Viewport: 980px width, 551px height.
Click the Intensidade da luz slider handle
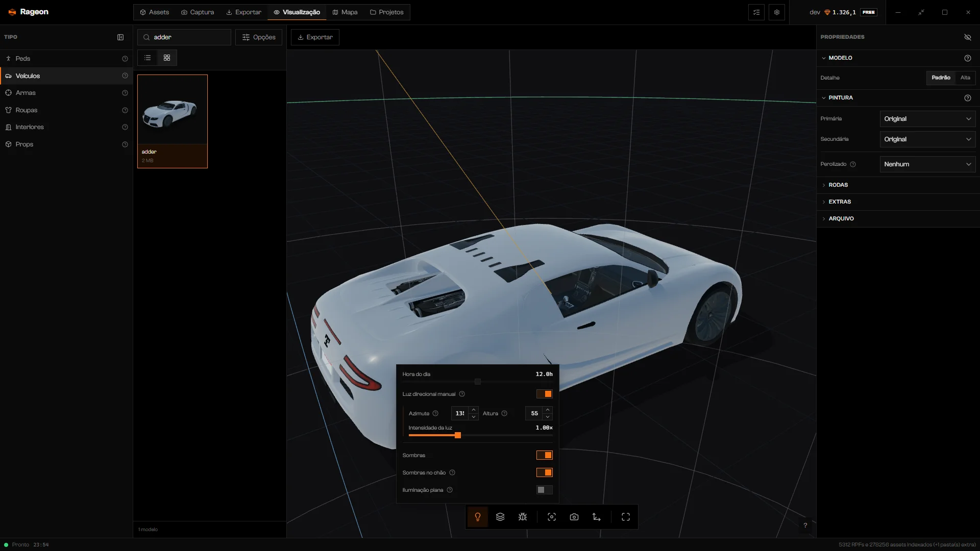click(458, 435)
